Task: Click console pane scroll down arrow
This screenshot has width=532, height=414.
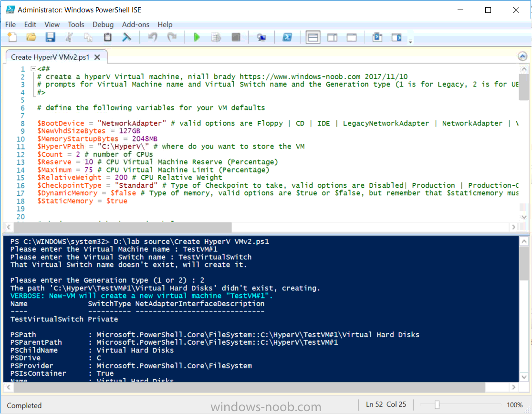Action: pyautogui.click(x=524, y=377)
